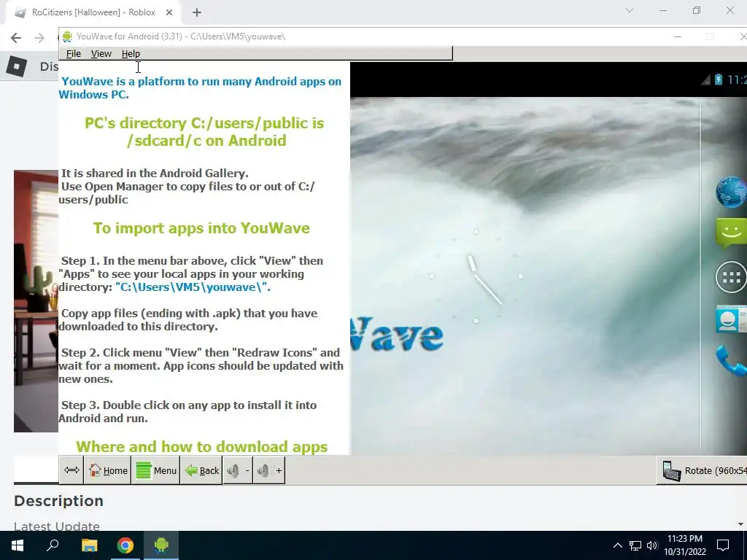This screenshot has width=747, height=560.
Task: Click the Rotate screen button
Action: coord(703,470)
